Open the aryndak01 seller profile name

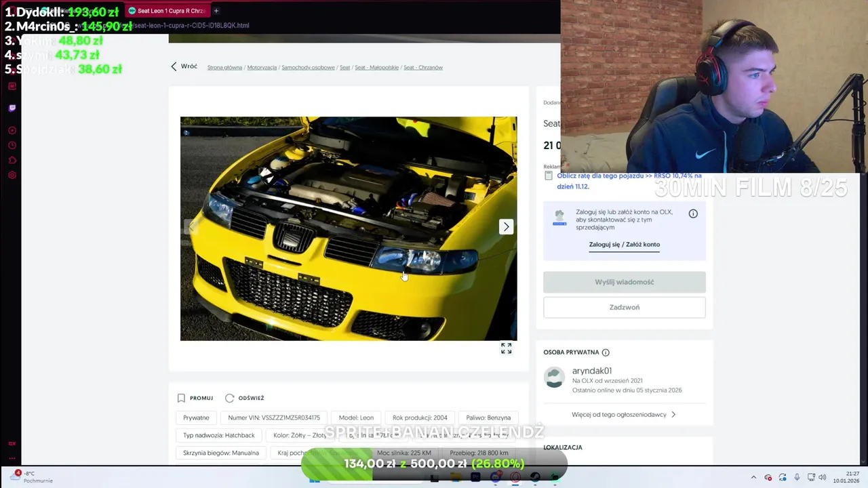592,371
